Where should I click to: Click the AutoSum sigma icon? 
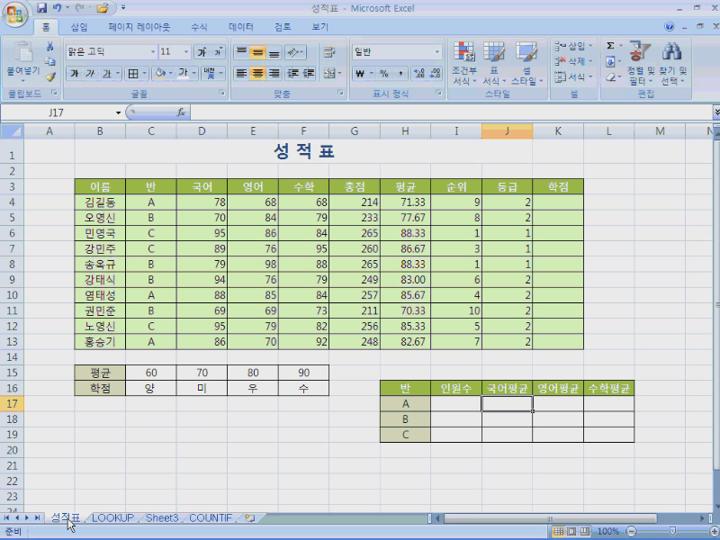click(610, 46)
